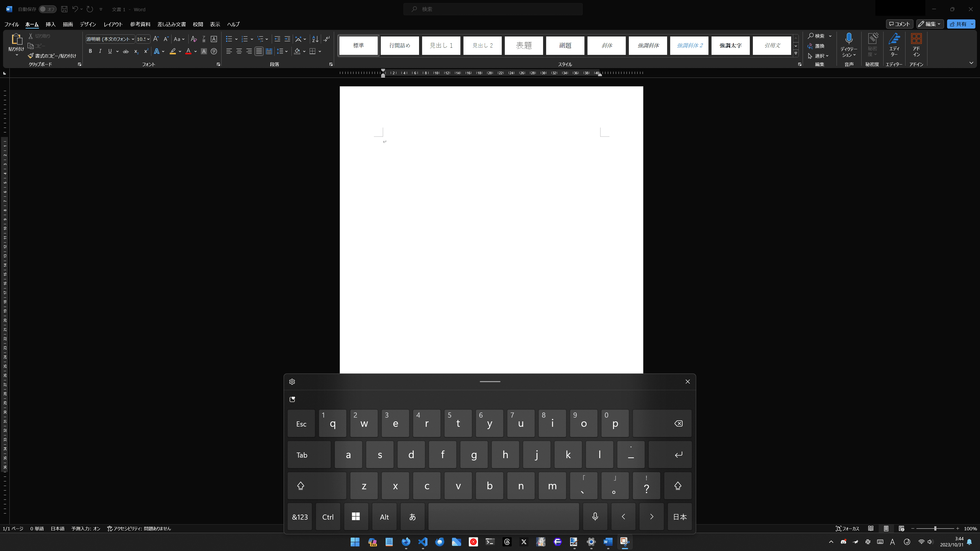Expand the borders dropdown arrow
This screenshot has width=980, height=551.
pos(320,51)
